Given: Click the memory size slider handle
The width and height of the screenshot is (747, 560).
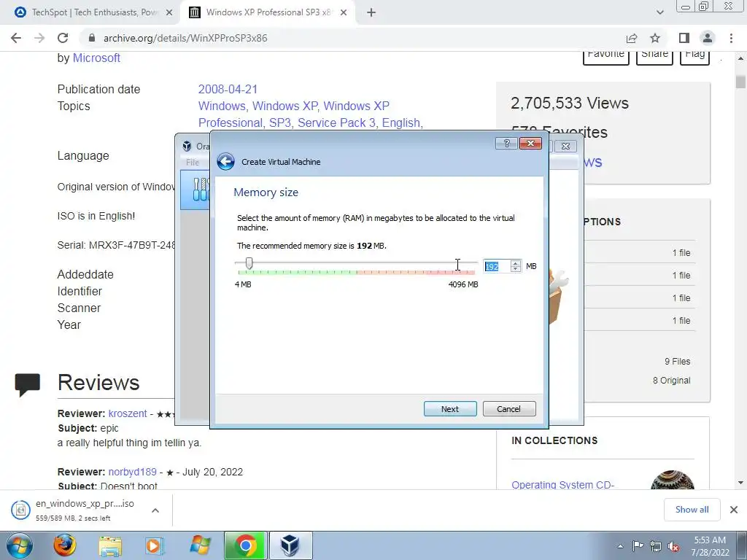Looking at the screenshot, I should pyautogui.click(x=249, y=262).
